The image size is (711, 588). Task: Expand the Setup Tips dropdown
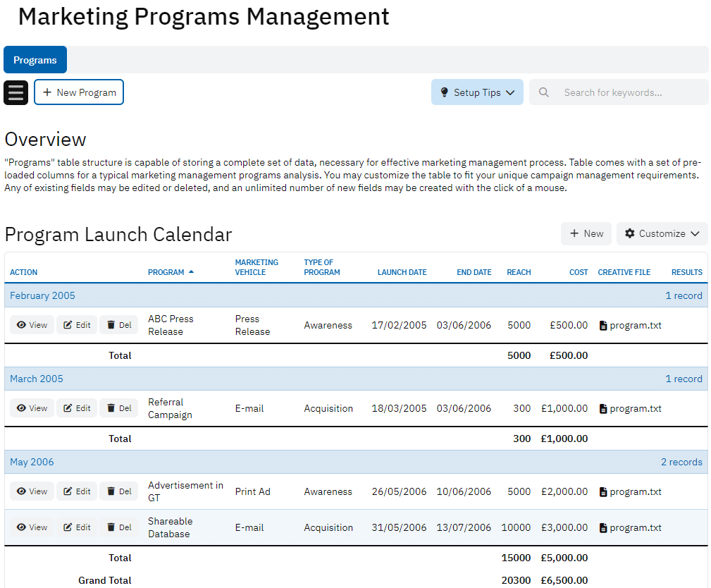click(x=477, y=92)
